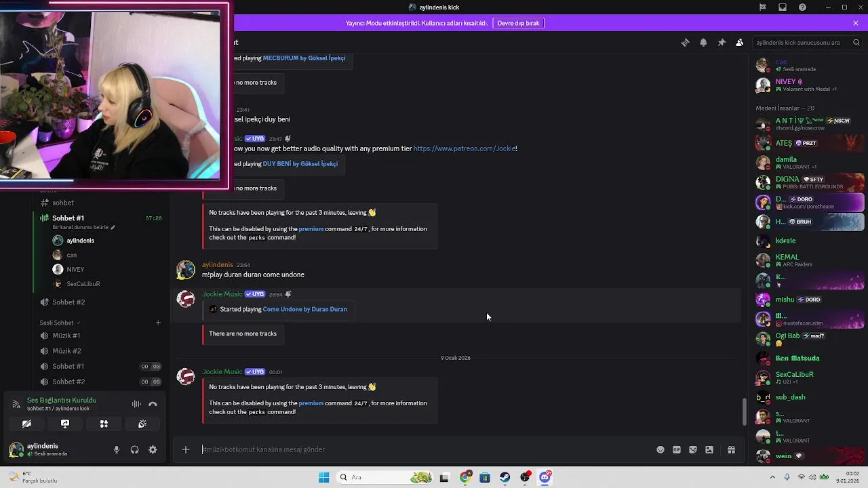
Task: Share your screen button
Action: 65,424
